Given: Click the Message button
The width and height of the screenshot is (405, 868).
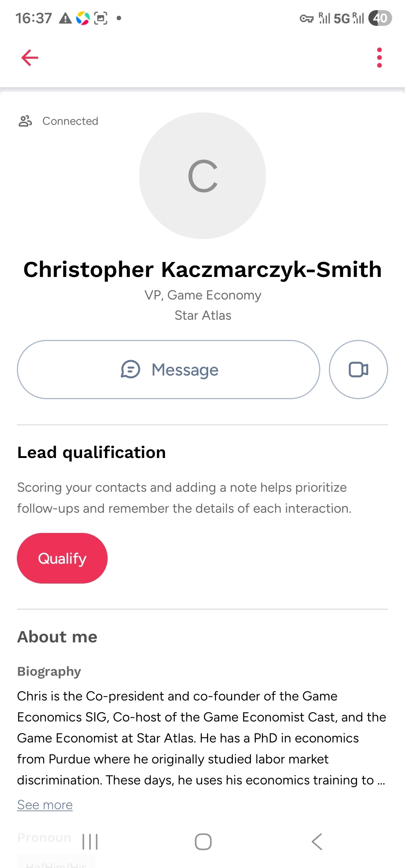Looking at the screenshot, I should tap(168, 370).
